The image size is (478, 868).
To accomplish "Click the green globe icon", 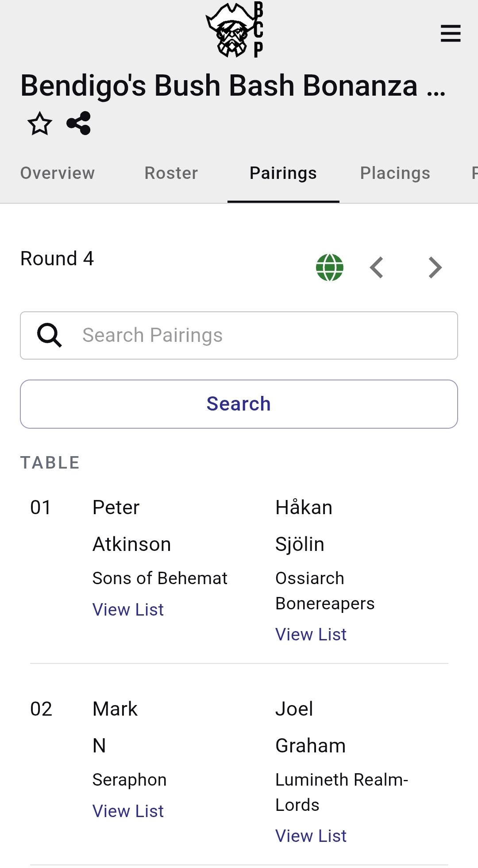I will click(x=329, y=267).
